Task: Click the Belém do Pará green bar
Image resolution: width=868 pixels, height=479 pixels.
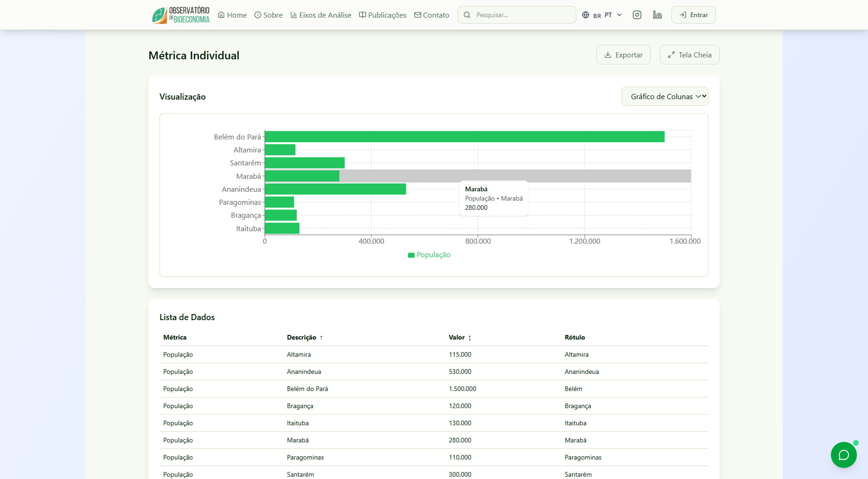Action: click(464, 137)
